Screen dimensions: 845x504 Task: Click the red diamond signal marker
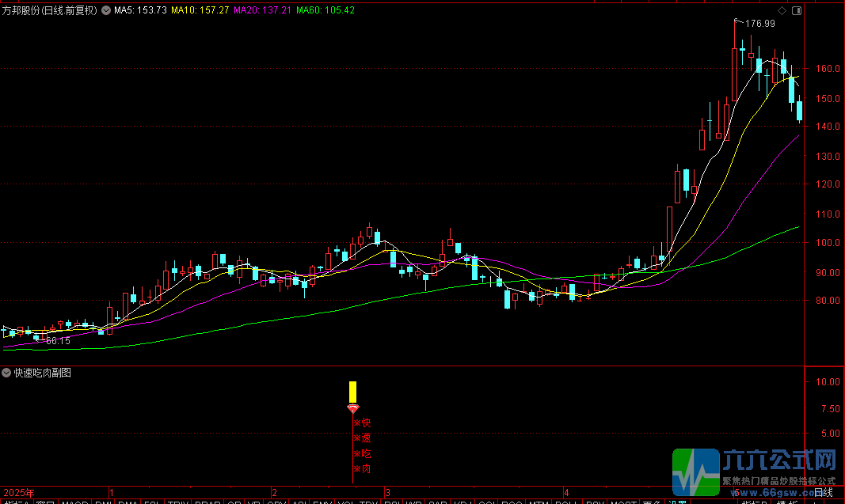[353, 409]
